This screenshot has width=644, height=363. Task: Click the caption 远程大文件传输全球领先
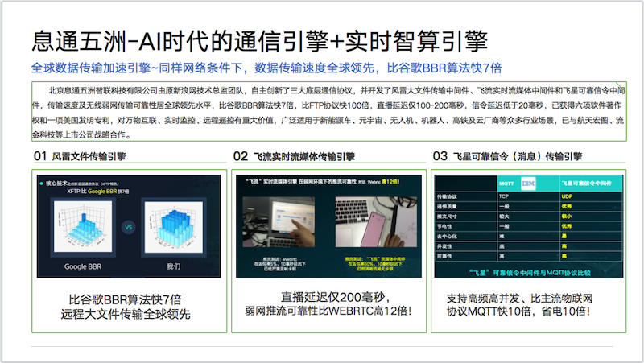pos(126,314)
